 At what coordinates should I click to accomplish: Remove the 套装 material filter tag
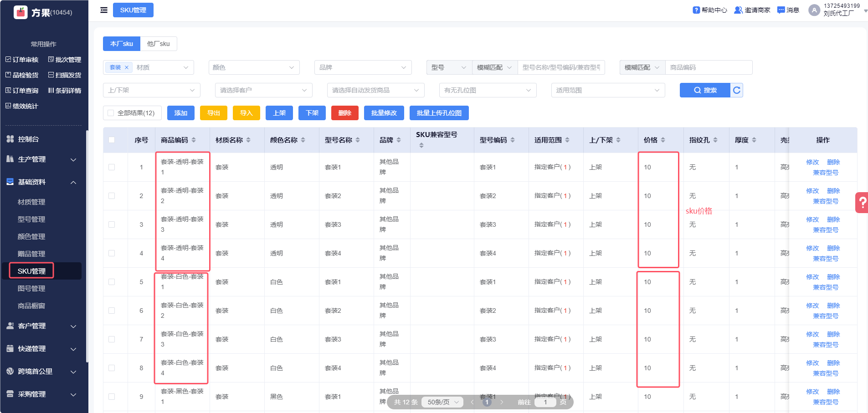[x=127, y=67]
